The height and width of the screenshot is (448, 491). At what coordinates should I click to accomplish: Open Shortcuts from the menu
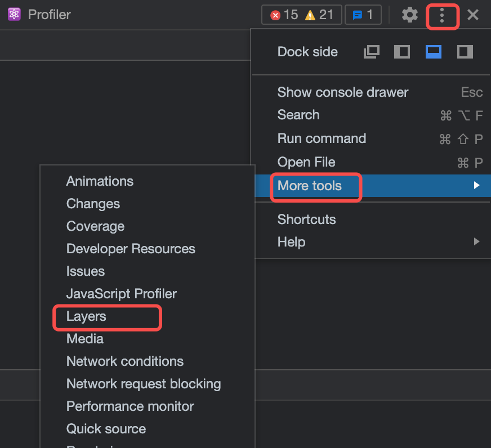(x=373, y=219)
